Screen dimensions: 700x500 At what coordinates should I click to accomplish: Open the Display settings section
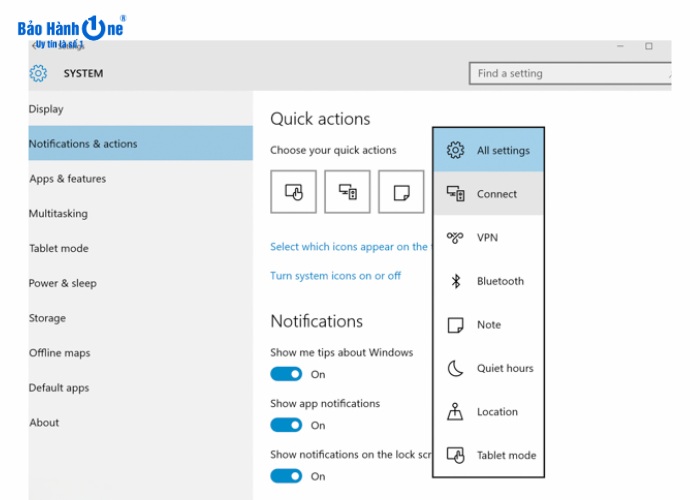click(46, 109)
